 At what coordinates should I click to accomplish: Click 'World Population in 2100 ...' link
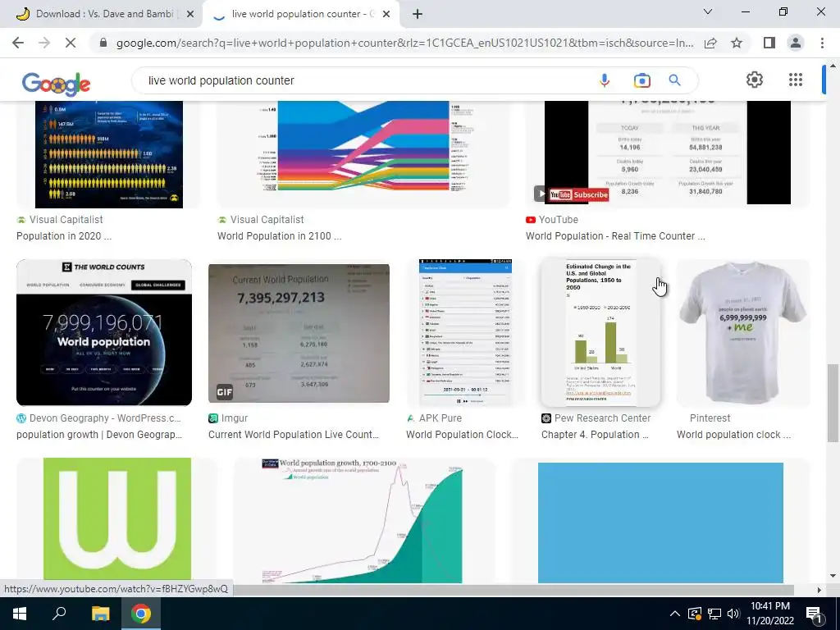pos(279,236)
